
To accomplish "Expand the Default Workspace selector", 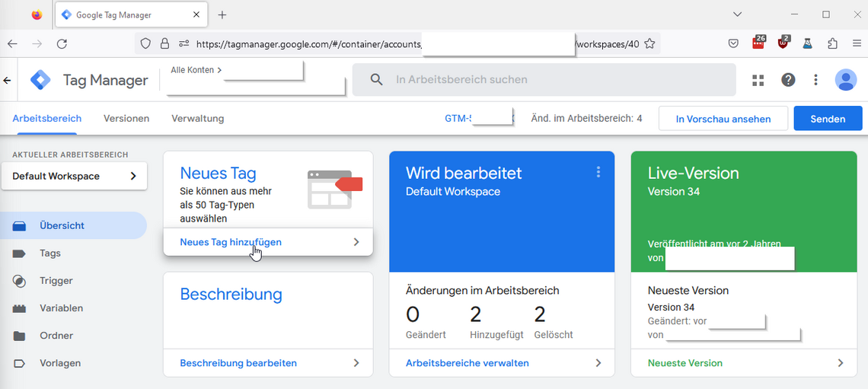I will click(79, 176).
